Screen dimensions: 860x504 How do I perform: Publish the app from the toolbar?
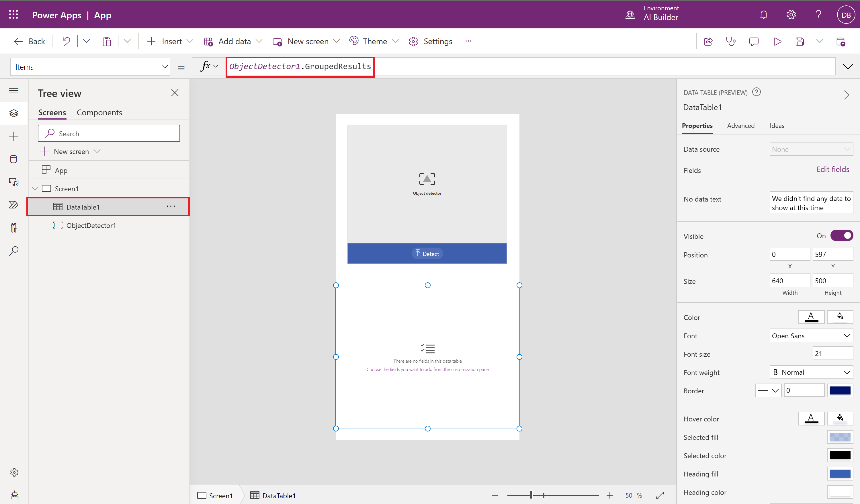(x=841, y=41)
